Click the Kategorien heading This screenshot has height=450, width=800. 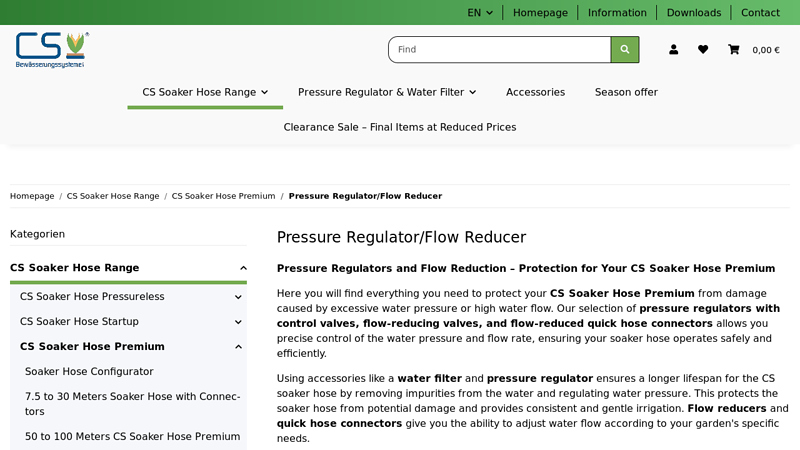[37, 234]
